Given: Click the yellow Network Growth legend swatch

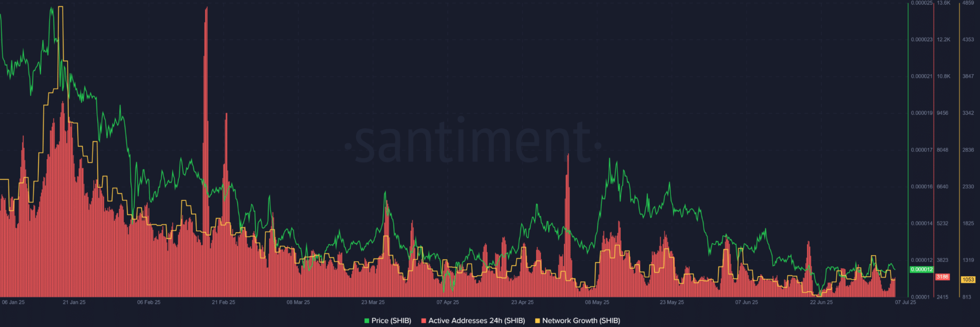Looking at the screenshot, I should tap(537, 321).
